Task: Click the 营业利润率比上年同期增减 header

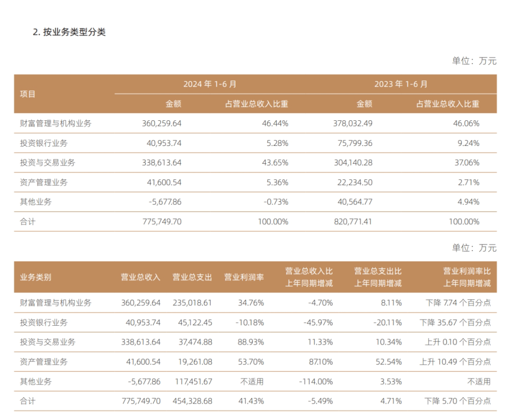Action: [x=467, y=277]
